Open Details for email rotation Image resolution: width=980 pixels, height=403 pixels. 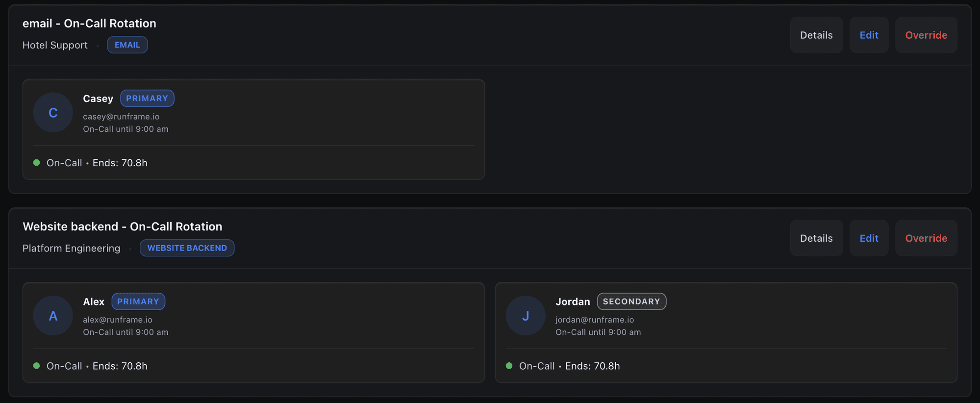[816, 35]
